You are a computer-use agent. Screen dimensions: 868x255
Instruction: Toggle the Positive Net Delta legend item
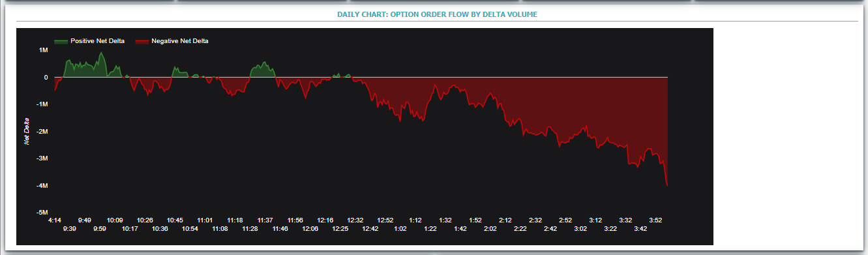click(x=89, y=41)
